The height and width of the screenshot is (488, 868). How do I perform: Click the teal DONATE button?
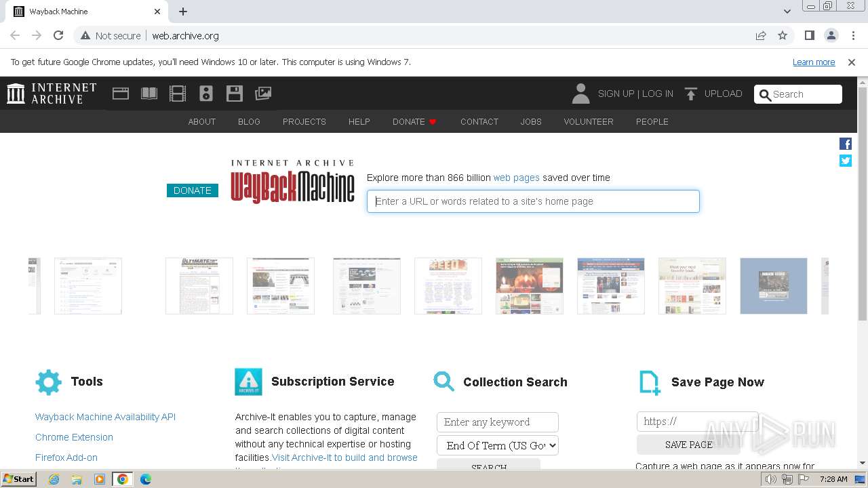[x=193, y=190]
